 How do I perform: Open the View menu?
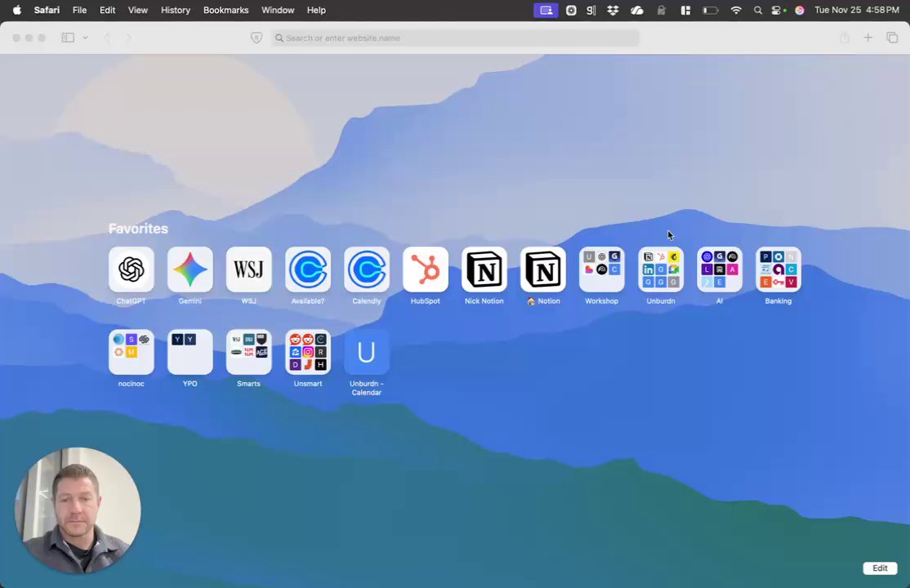[x=138, y=10]
